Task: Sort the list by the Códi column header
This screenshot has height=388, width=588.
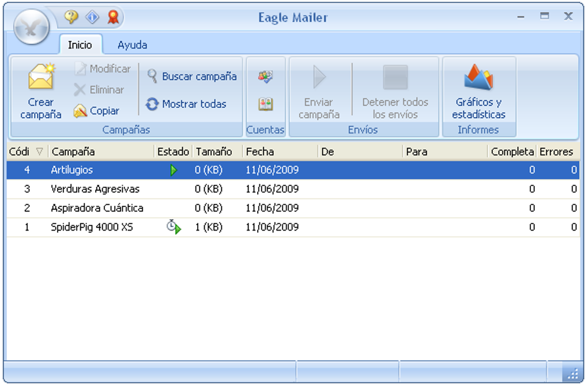Action: [27, 152]
